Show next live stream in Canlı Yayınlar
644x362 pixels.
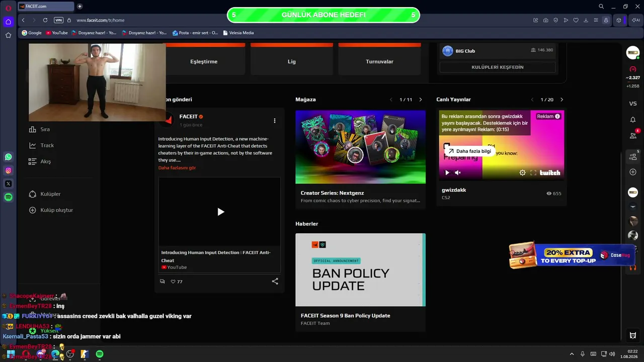pyautogui.click(x=561, y=100)
